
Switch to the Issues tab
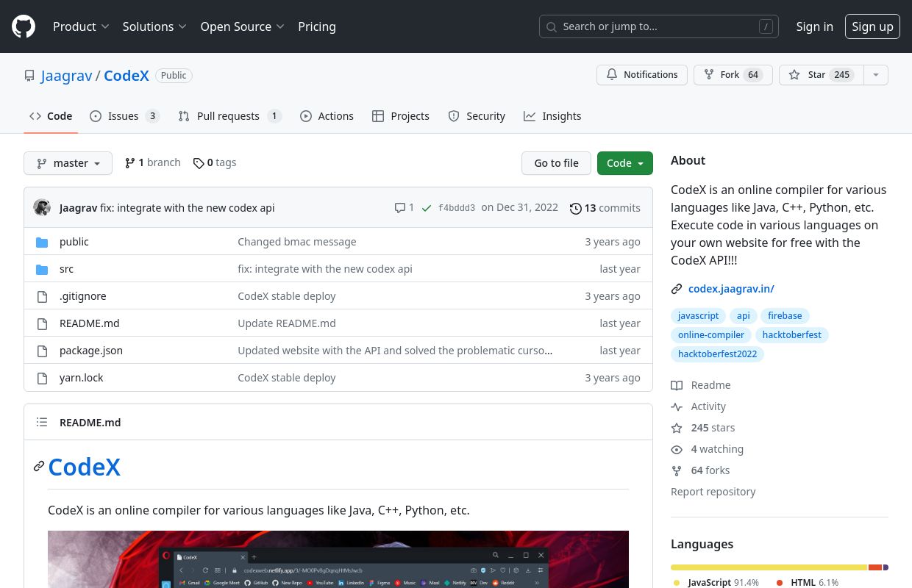(x=124, y=116)
